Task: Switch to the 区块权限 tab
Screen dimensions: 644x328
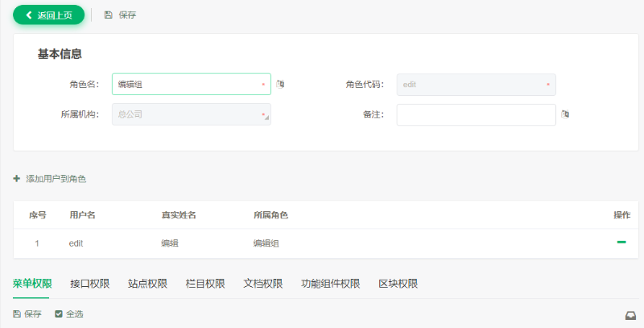Action: tap(398, 284)
